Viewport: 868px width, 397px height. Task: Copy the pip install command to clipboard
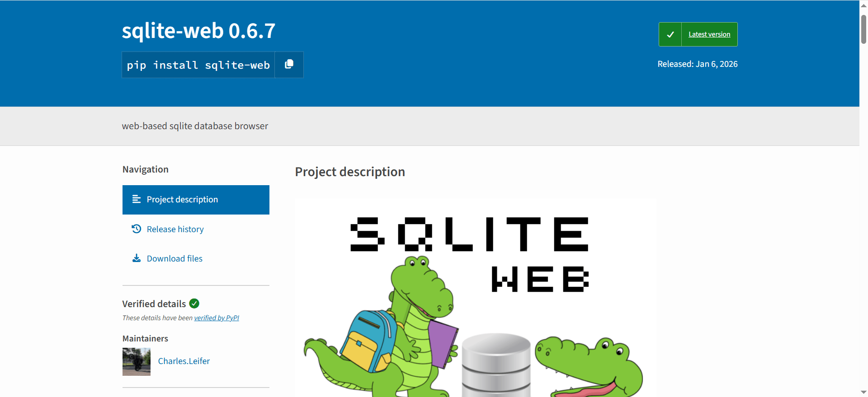pos(289,65)
